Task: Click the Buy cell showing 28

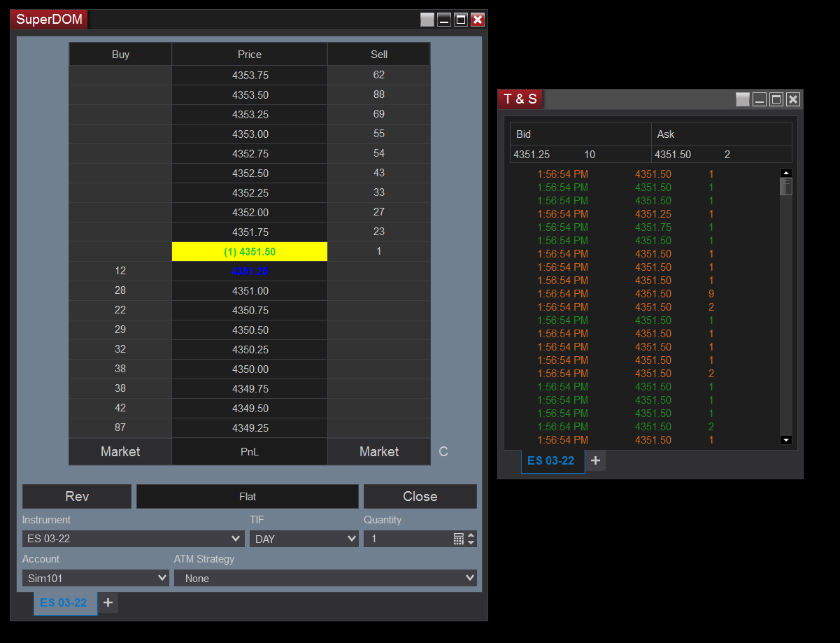Action: tap(120, 291)
